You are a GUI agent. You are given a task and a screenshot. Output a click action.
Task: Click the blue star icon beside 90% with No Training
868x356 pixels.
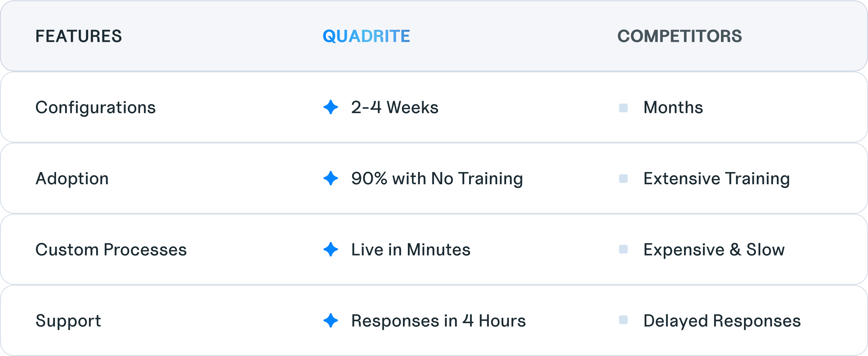331,178
